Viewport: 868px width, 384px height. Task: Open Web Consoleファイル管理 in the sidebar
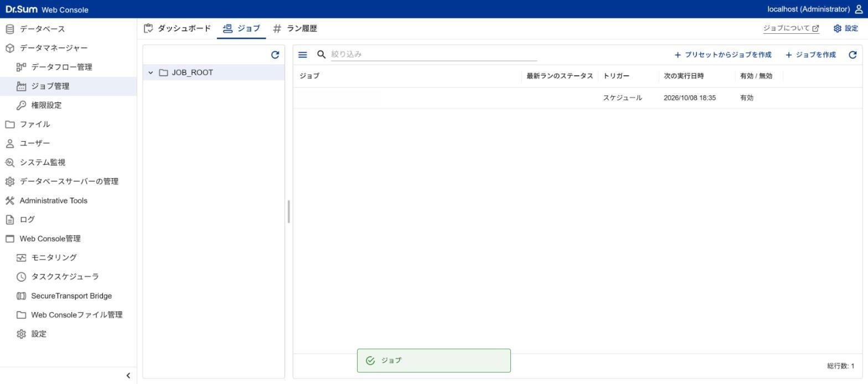68,315
